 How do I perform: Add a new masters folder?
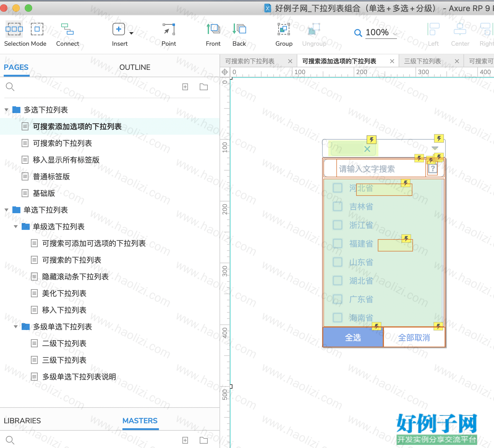point(204,440)
